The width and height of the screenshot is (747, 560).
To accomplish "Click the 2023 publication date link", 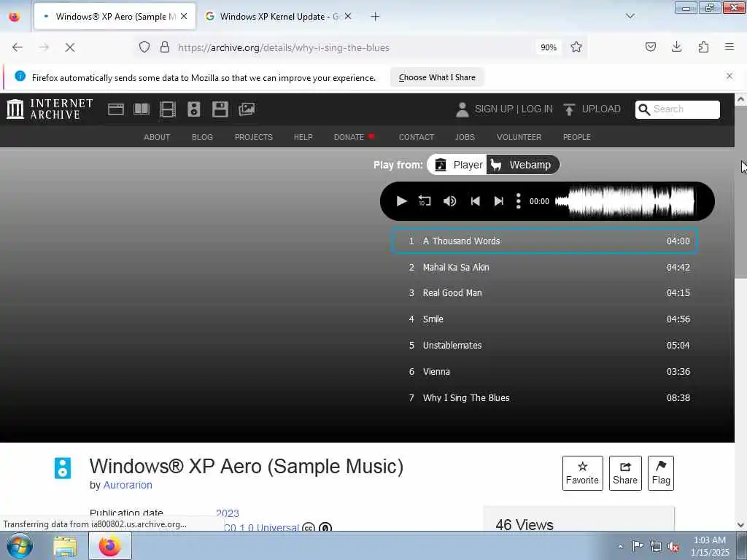I will pyautogui.click(x=228, y=513).
